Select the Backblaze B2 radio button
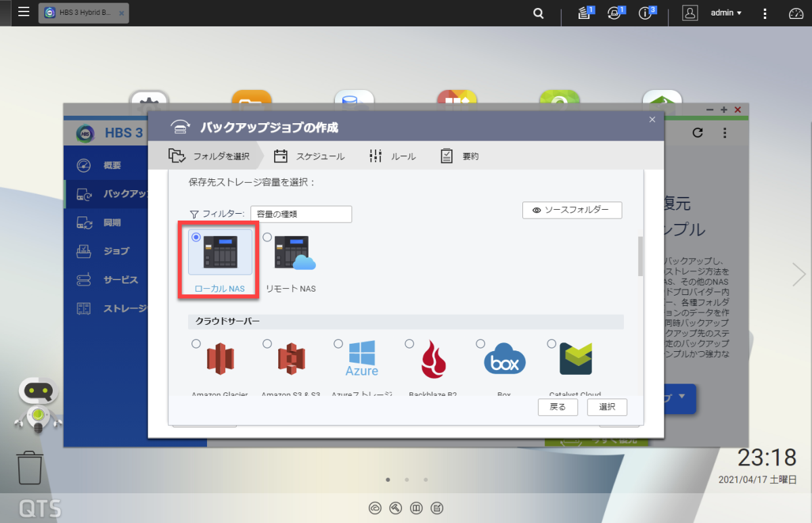 coord(409,344)
